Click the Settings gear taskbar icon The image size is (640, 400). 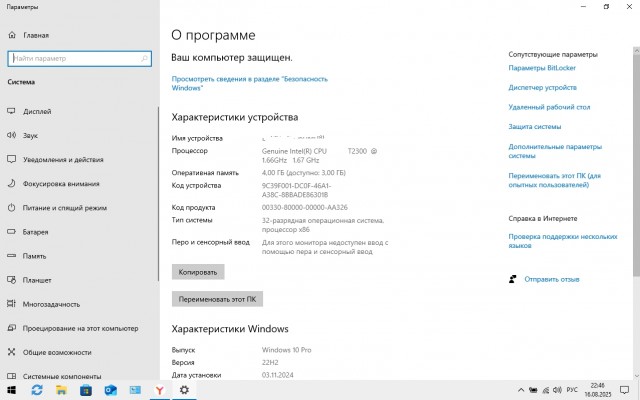click(x=184, y=390)
